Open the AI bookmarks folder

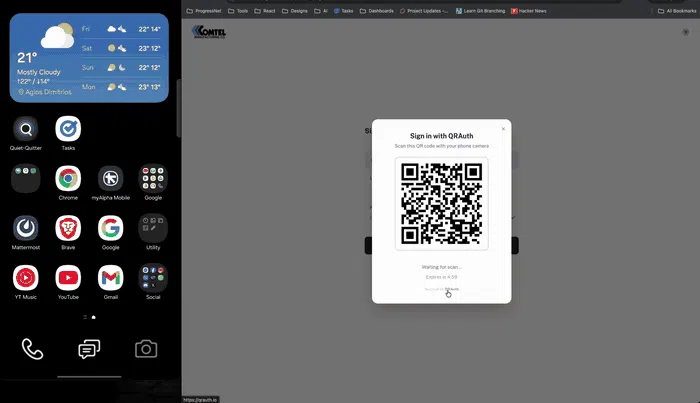coord(321,11)
